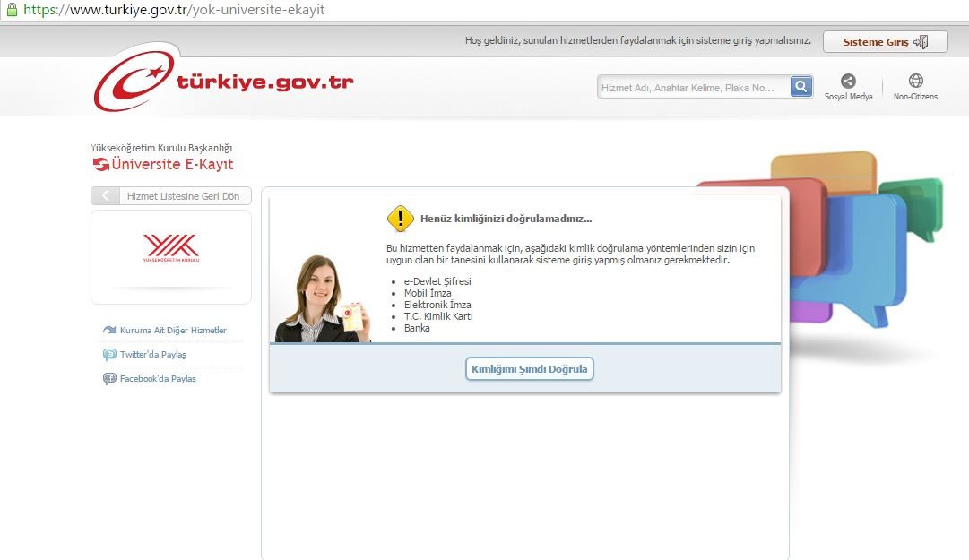The width and height of the screenshot is (969, 560).
Task: Click the red refresh icon beside Üniversite E-Kayıt
Action: pos(100,164)
